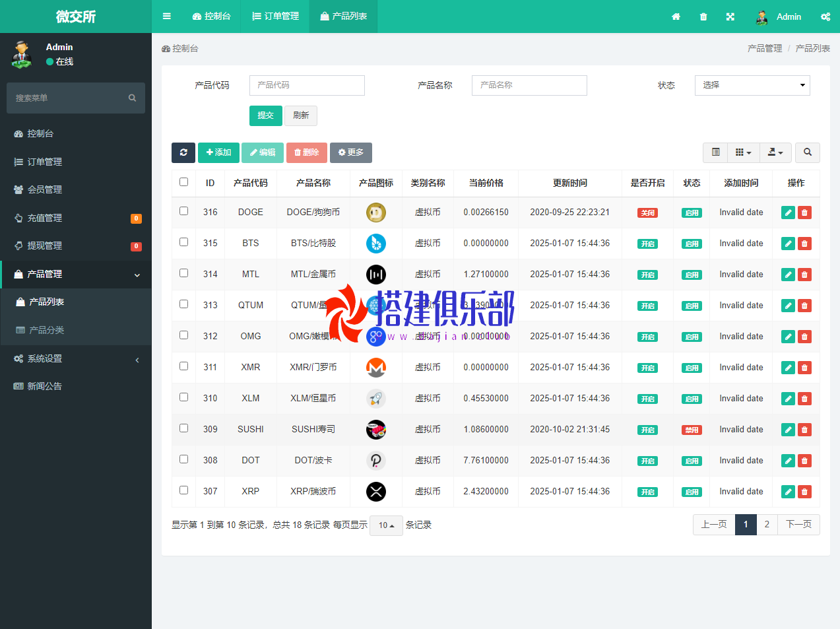Click the 编辑 edit toolbar button
840x629 pixels.
click(263, 152)
